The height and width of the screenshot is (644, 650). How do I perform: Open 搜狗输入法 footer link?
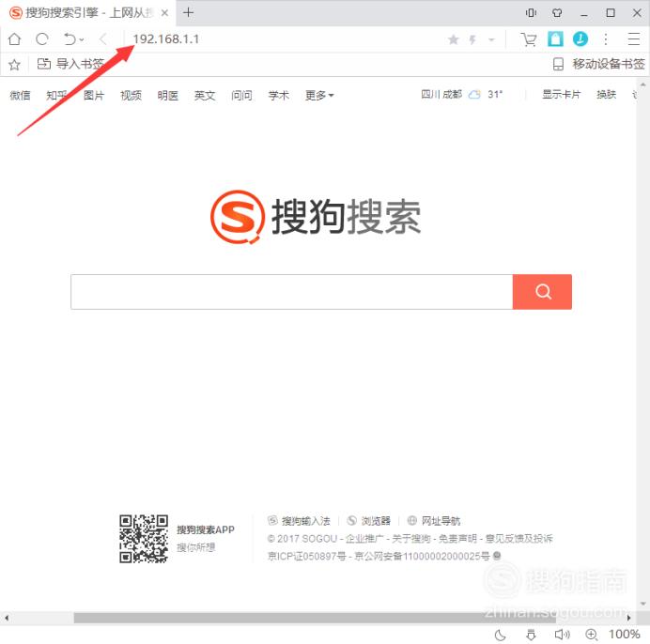coord(299,520)
